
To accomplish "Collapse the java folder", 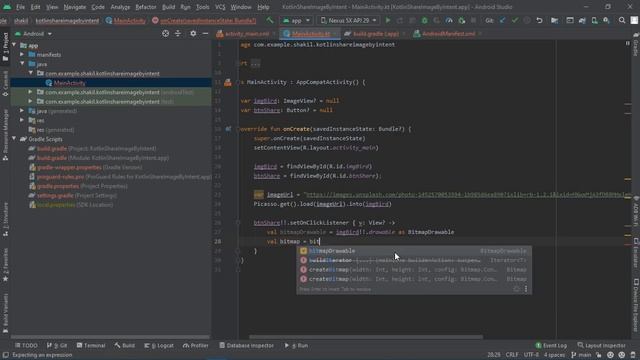I will tap(22, 64).
